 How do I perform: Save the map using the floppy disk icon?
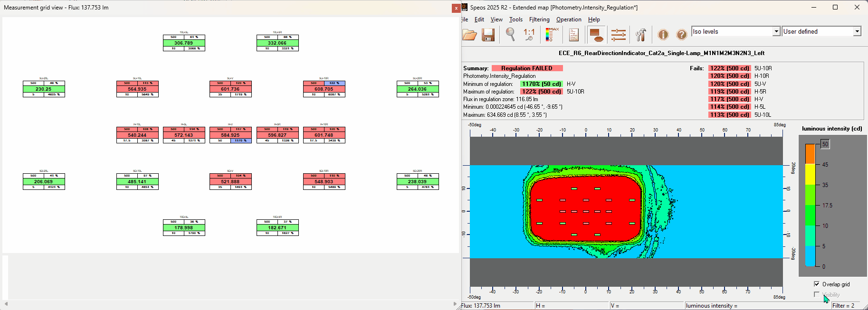click(488, 35)
